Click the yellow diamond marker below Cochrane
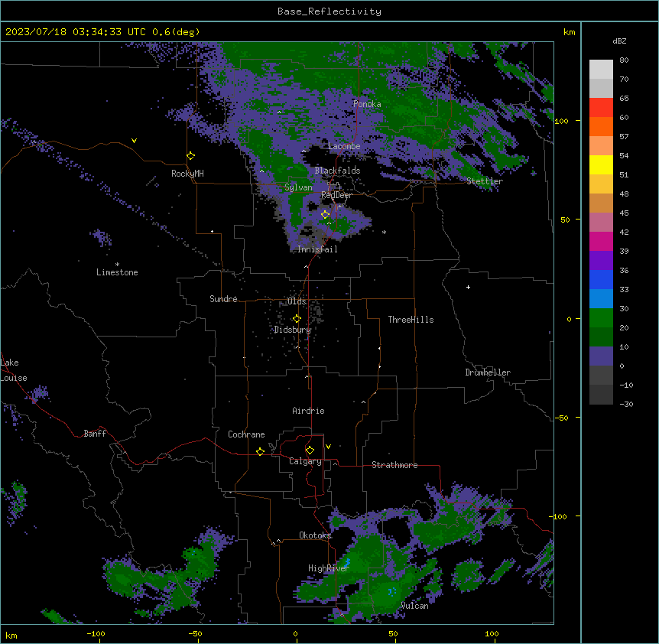 tap(260, 451)
